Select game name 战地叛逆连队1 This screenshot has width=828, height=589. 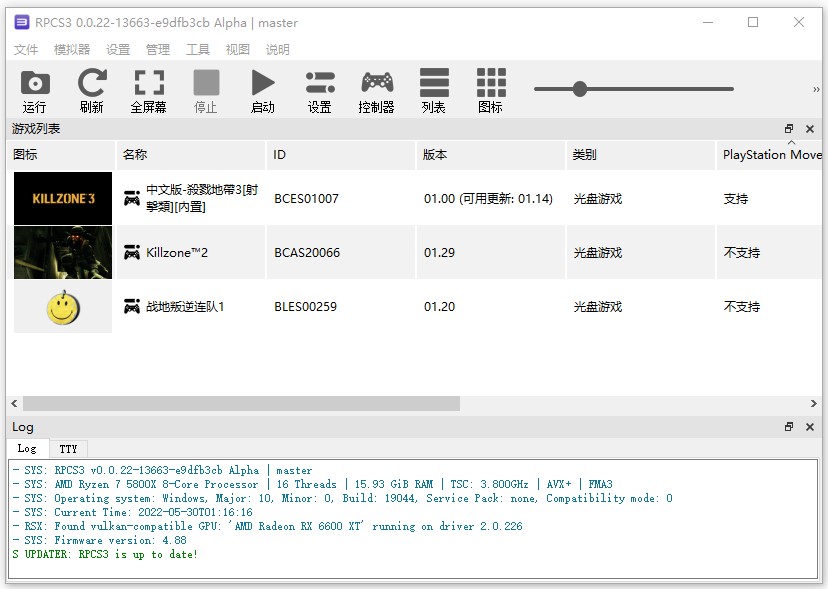(185, 306)
